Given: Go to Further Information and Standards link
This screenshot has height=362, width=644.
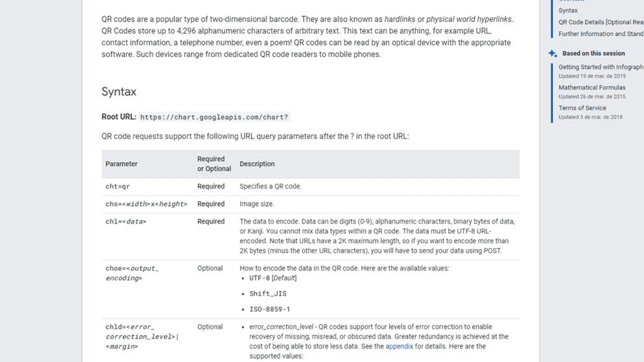Looking at the screenshot, I should coord(601,34).
